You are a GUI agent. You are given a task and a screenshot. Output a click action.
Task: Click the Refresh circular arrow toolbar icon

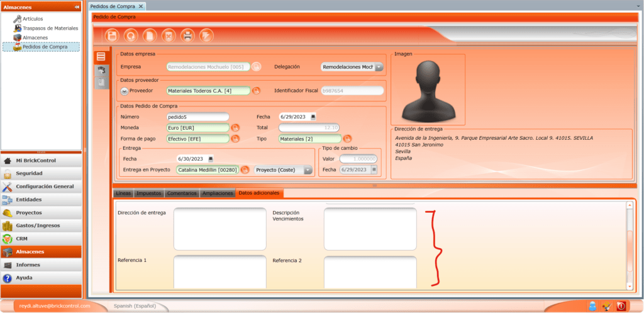pos(131,35)
